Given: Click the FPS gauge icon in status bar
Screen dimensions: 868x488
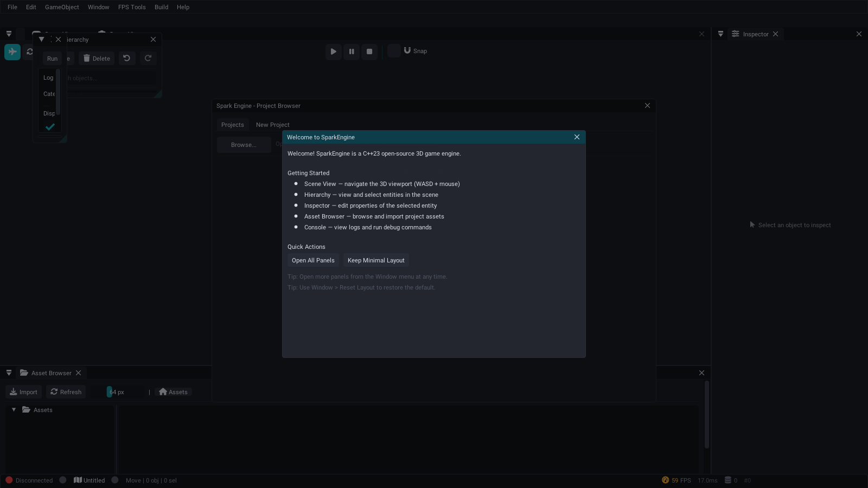Looking at the screenshot, I should 665,480.
